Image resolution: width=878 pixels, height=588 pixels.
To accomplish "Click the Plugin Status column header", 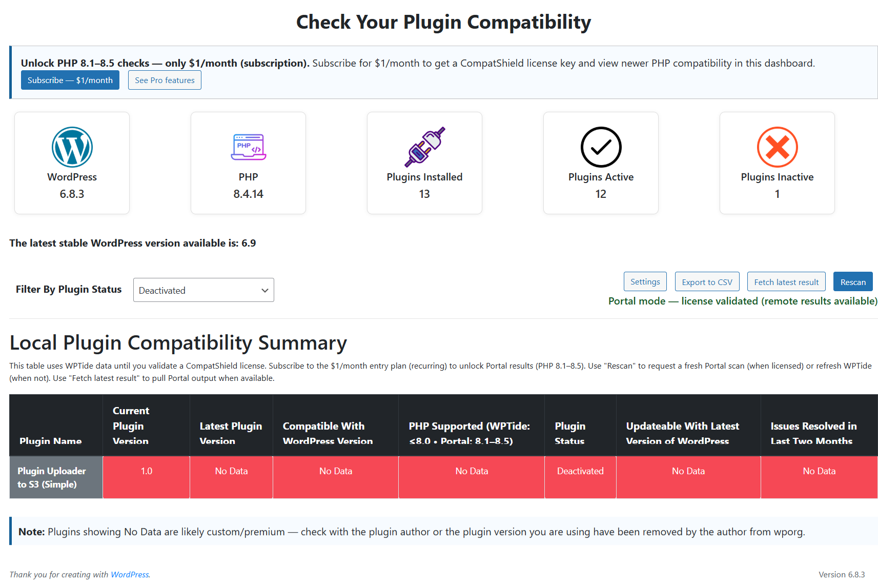I will pos(570,433).
